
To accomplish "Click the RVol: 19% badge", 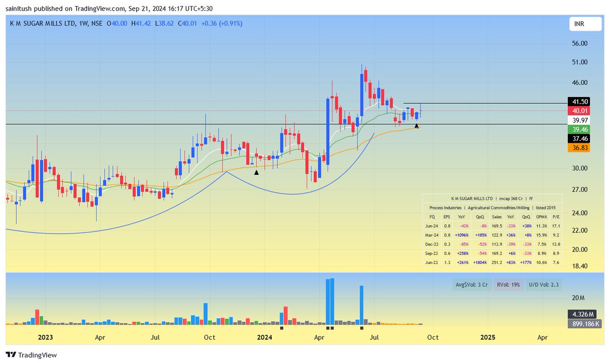I will click(507, 285).
